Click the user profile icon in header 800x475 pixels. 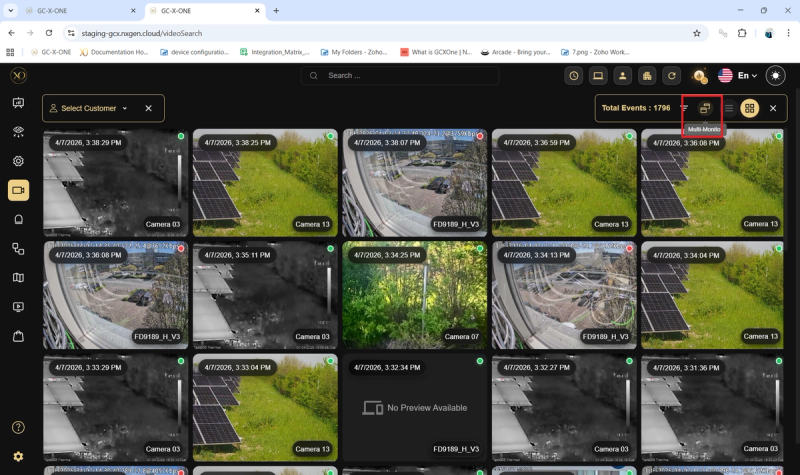click(622, 76)
